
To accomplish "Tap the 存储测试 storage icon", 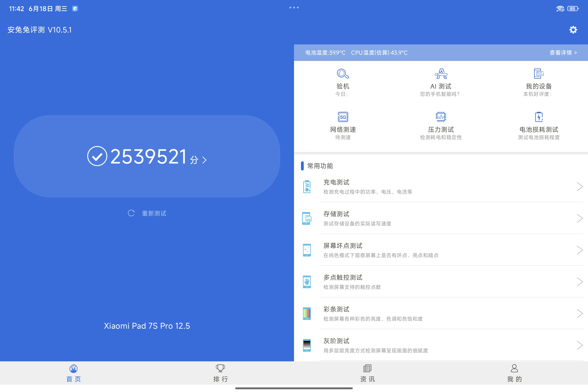I will point(307,218).
